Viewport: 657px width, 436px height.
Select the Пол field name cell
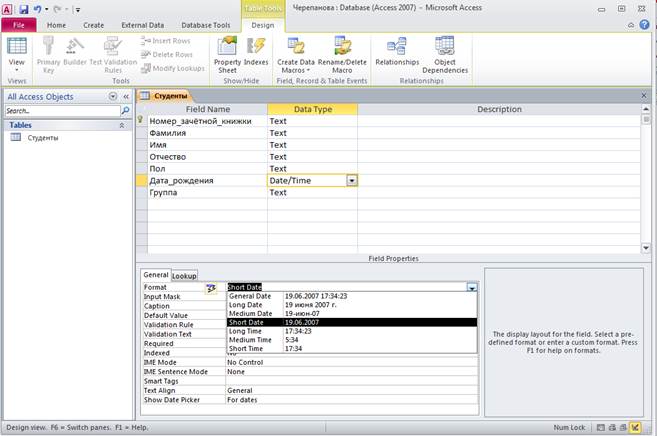207,169
